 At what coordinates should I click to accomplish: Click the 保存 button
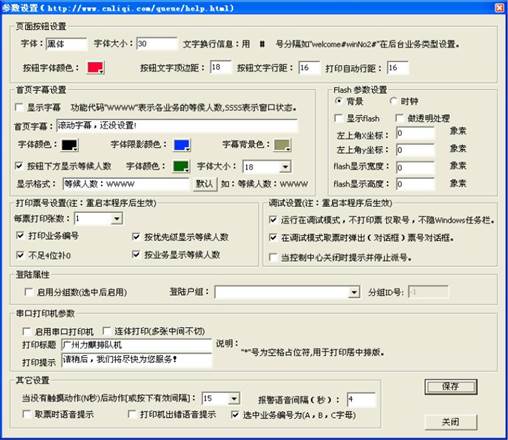click(x=451, y=387)
